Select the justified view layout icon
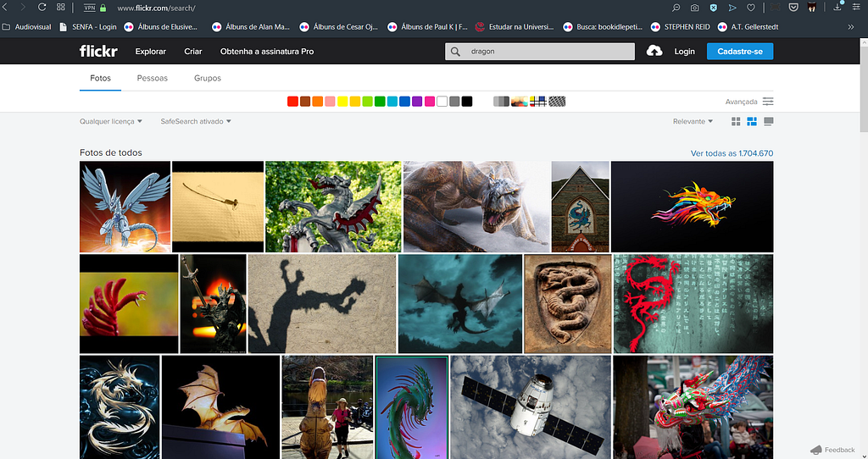This screenshot has width=868, height=459. pyautogui.click(x=752, y=122)
